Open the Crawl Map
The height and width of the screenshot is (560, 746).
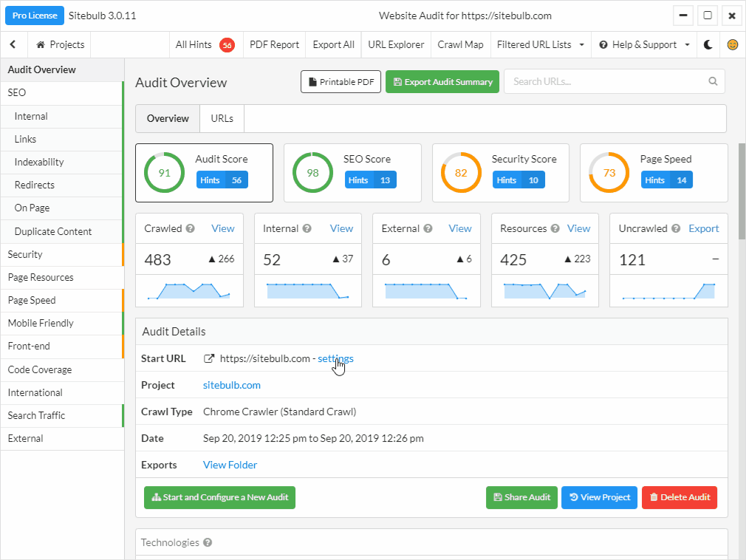pos(461,45)
